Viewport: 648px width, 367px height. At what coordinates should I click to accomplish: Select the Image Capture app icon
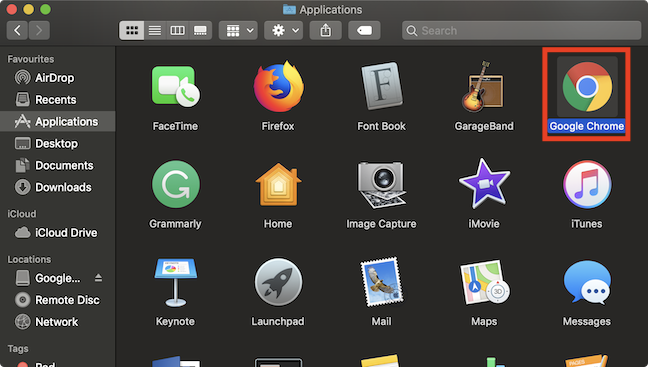pyautogui.click(x=381, y=184)
